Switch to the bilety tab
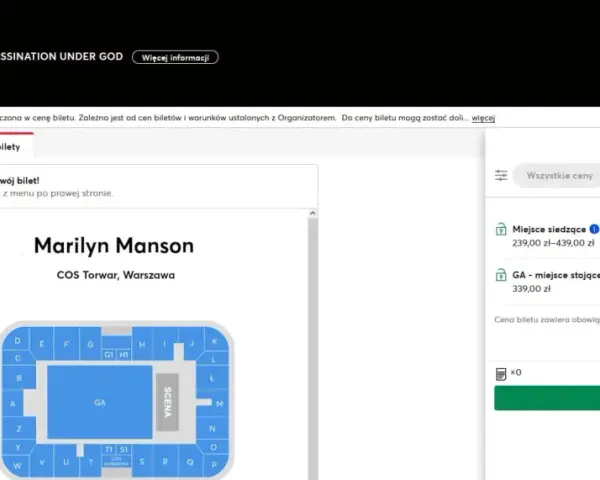Image resolution: width=600 pixels, height=480 pixels. [15, 146]
